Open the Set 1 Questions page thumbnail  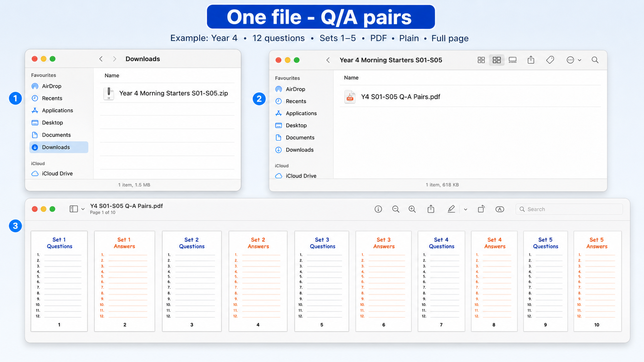click(59, 281)
